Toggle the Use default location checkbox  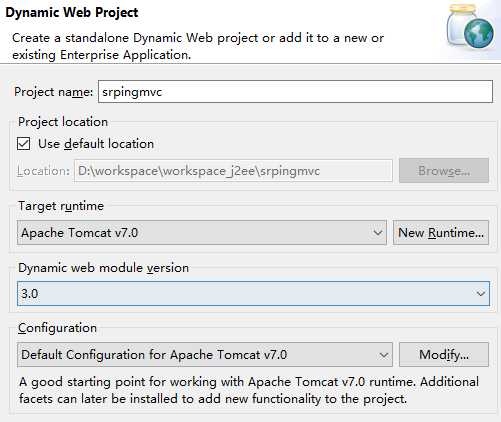click(x=24, y=144)
